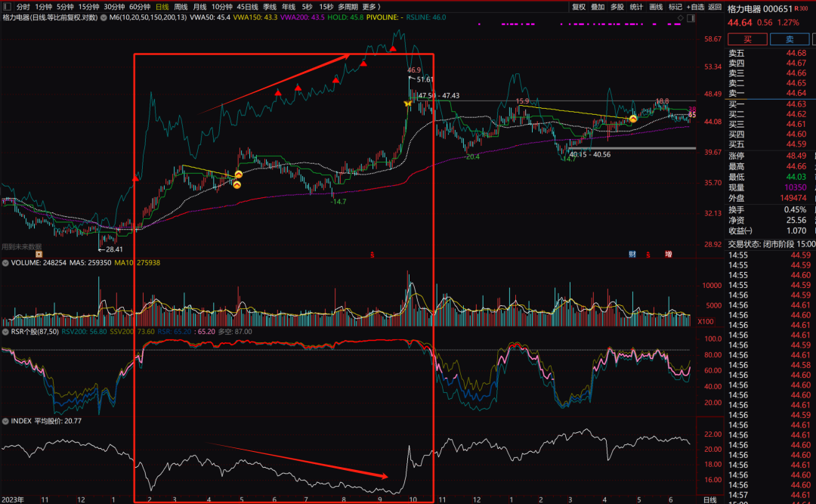Select the 15分钟 period tab
Image resolution: width=816 pixels, height=504 pixels.
click(x=88, y=7)
